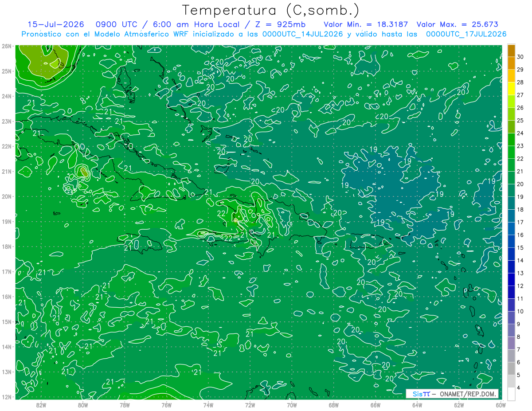This screenshot has width=532, height=411.
Task: Click the orange swatch between 29 and 30
Action: click(511, 63)
